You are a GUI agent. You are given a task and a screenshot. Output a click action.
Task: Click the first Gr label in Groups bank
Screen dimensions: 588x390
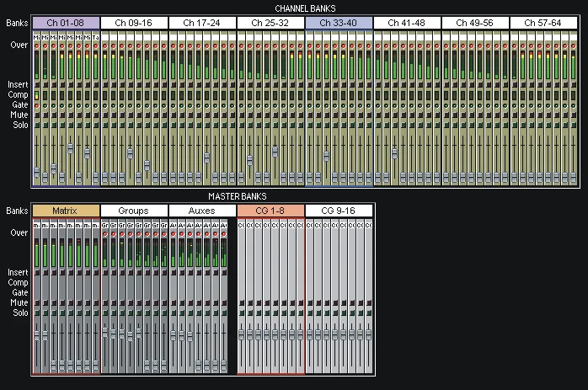pyautogui.click(x=105, y=226)
